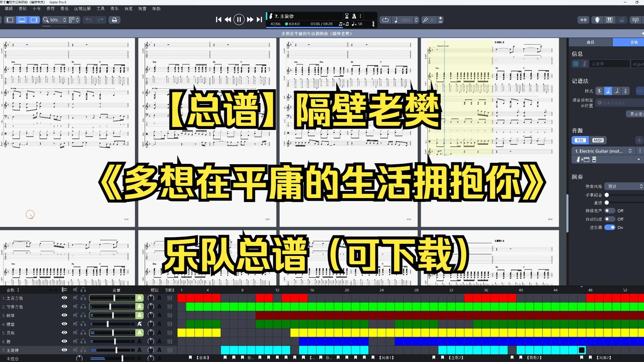644x362 pixels.
Task: Turn off the 弦乐器 switch
Action: point(610,228)
